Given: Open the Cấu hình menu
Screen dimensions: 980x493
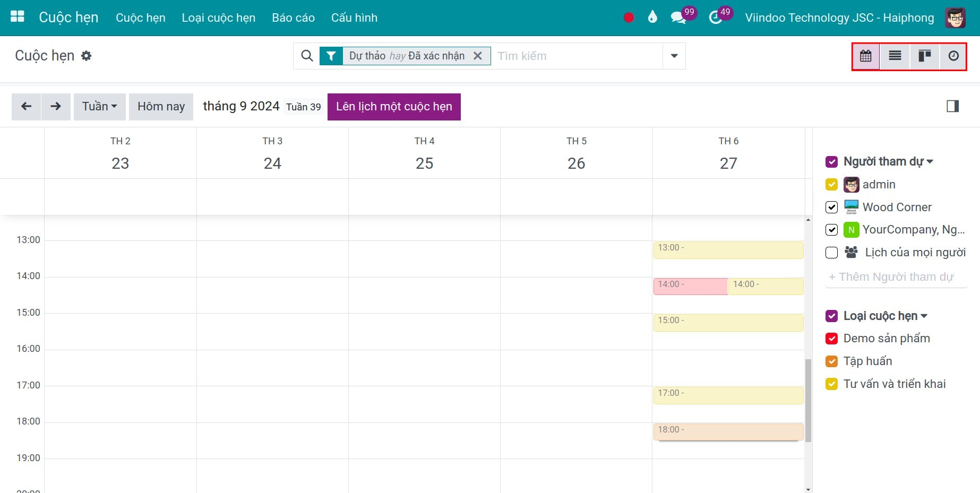Looking at the screenshot, I should pyautogui.click(x=355, y=18).
